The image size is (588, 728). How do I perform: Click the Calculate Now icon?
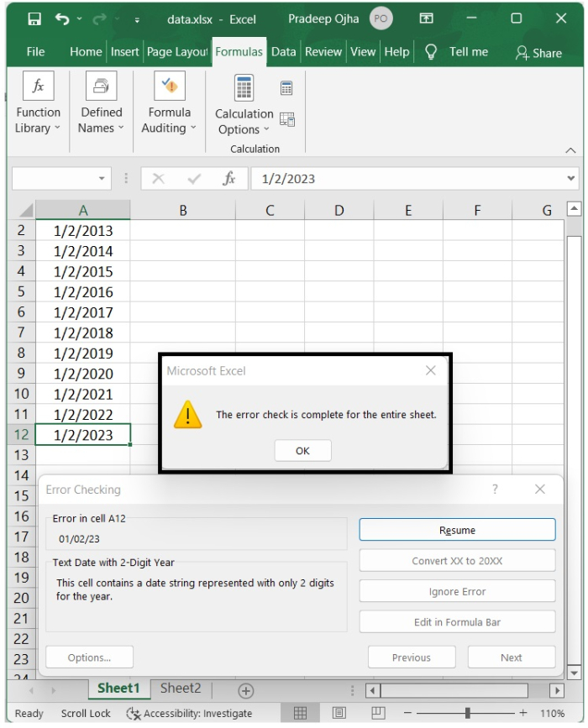[286, 88]
